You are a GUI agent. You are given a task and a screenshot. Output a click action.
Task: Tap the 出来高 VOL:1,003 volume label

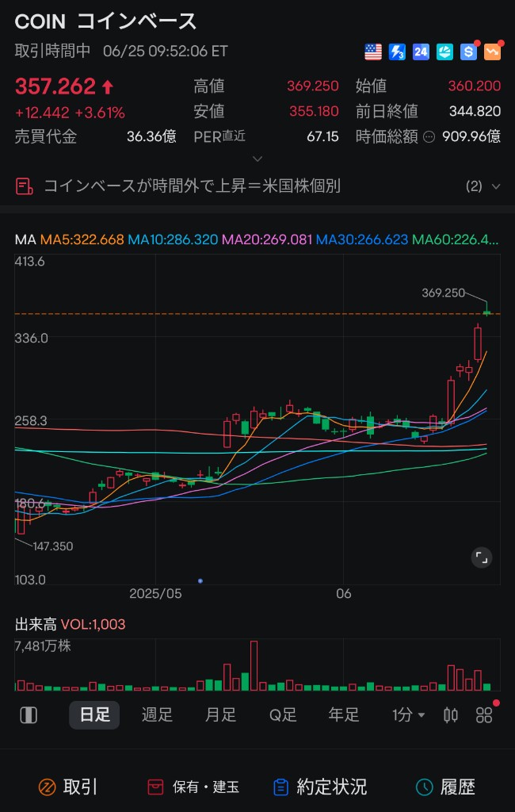(x=70, y=625)
